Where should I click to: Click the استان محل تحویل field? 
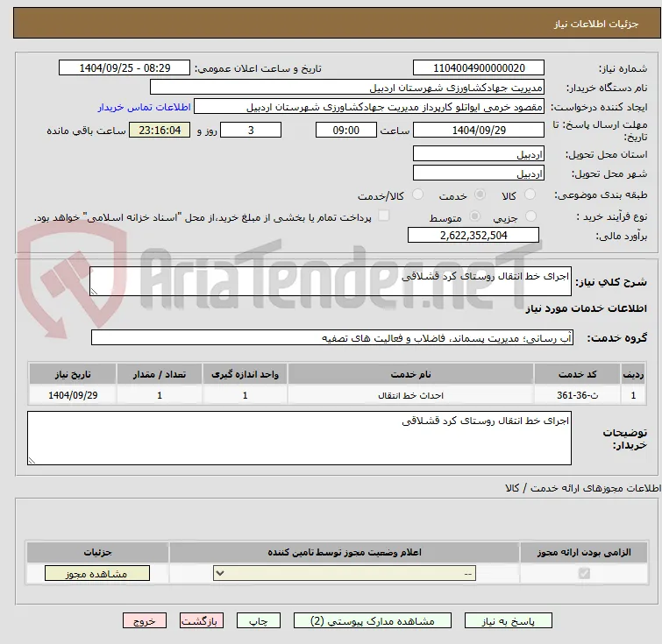(x=479, y=154)
